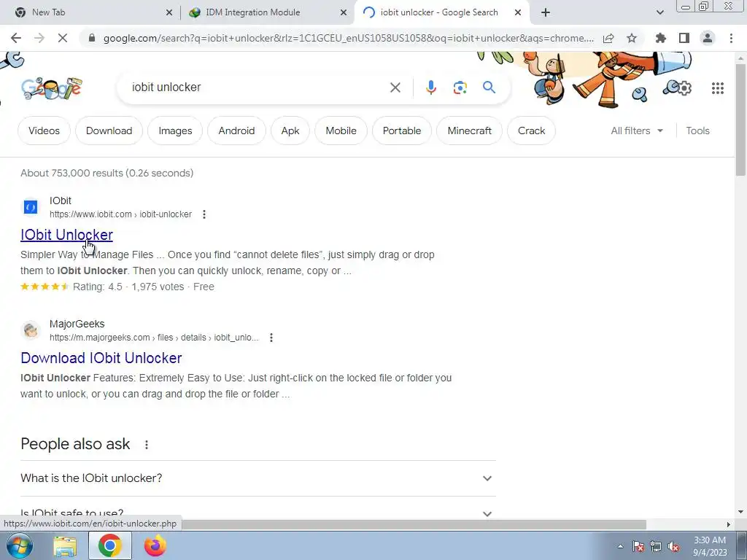747x560 pixels.
Task: Click the vertical scrollbar thumb
Action: [740, 119]
